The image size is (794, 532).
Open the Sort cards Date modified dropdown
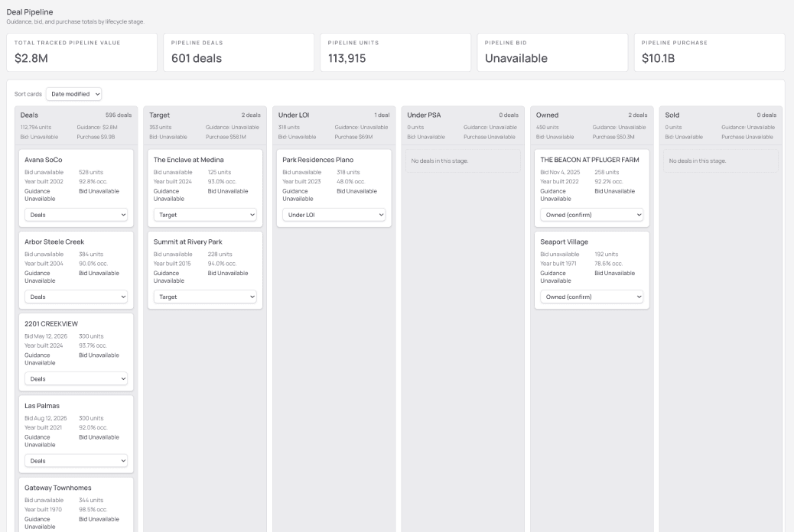[73, 94]
